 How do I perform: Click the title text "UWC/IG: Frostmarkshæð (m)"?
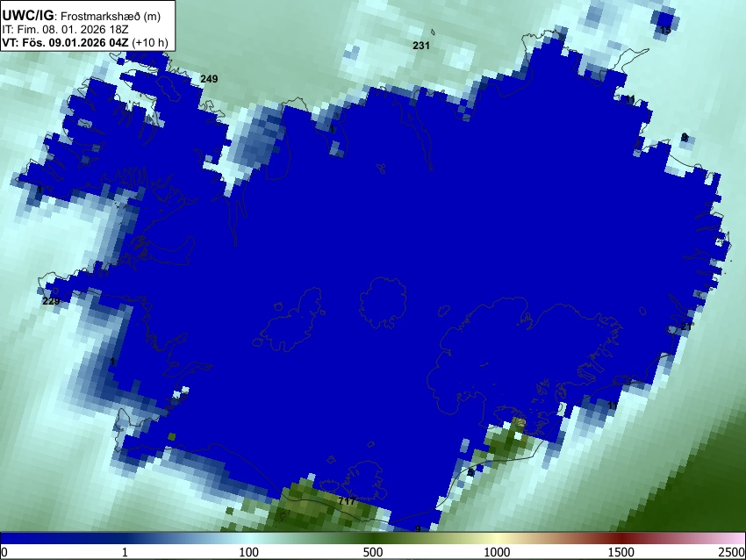coord(82,16)
